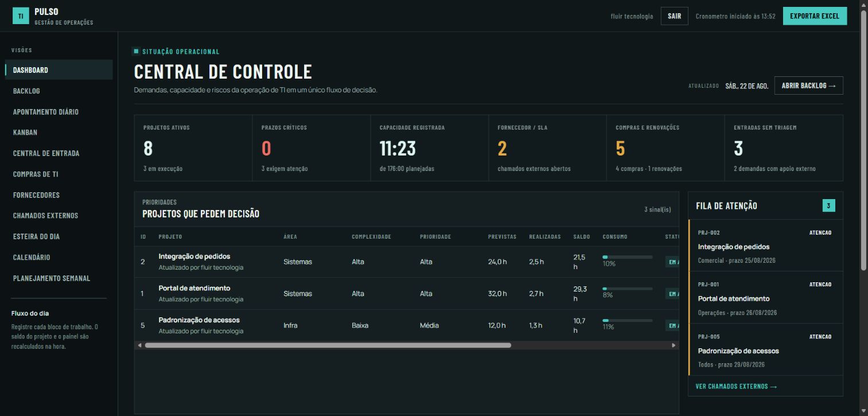The width and height of the screenshot is (868, 416).
Task: Open Central de Entrada
Action: pos(59,153)
